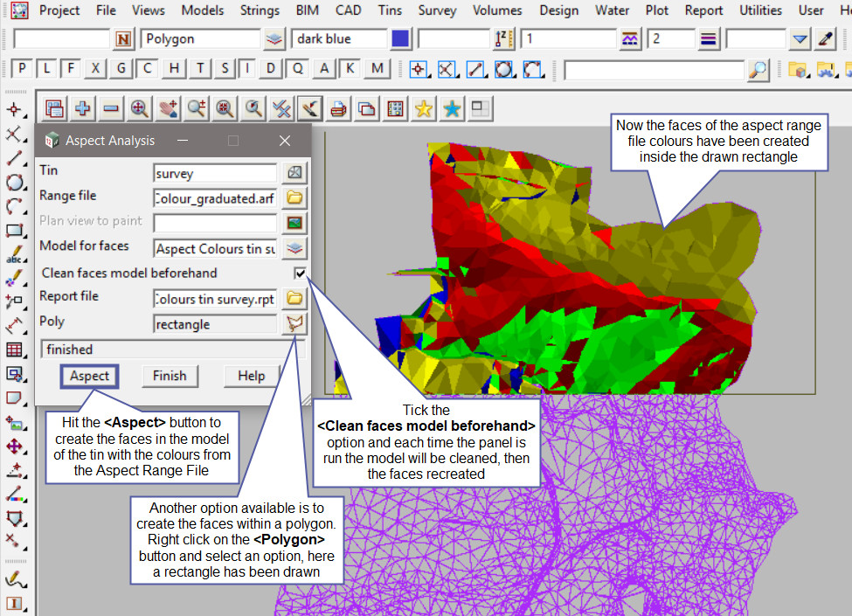This screenshot has width=852, height=616.
Task: Toggle the M snap button
Action: [x=377, y=69]
